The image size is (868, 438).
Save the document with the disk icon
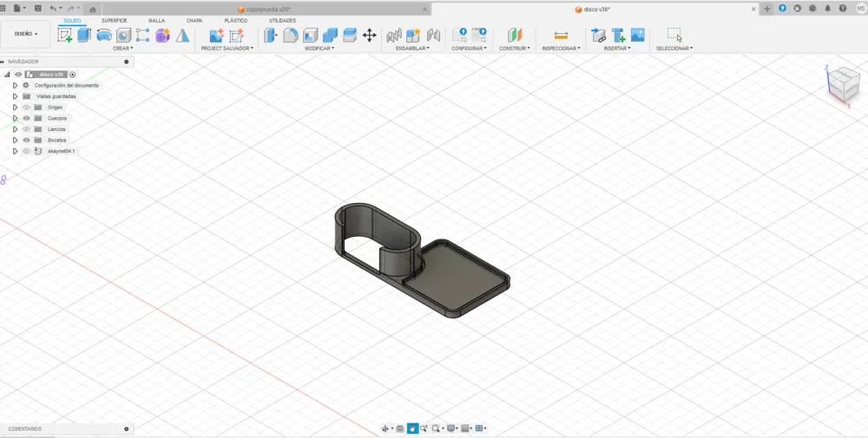click(37, 9)
